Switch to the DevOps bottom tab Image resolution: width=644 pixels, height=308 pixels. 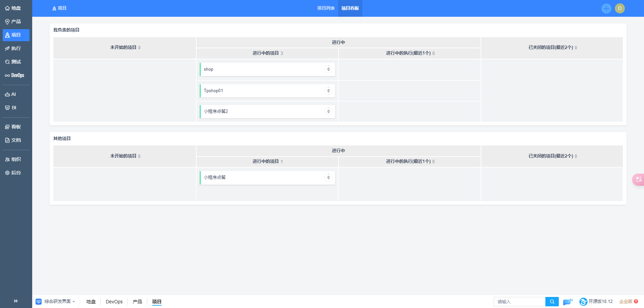pyautogui.click(x=114, y=302)
